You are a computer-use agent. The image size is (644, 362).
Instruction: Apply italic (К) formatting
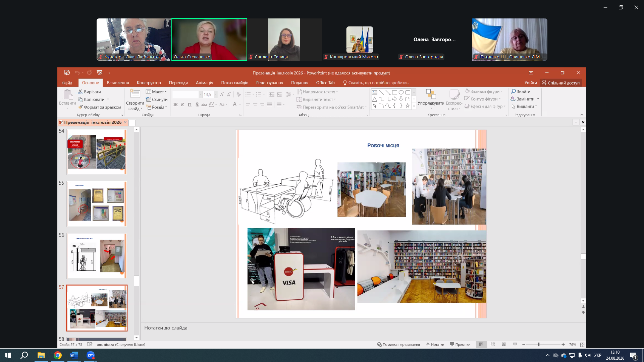pyautogui.click(x=182, y=105)
